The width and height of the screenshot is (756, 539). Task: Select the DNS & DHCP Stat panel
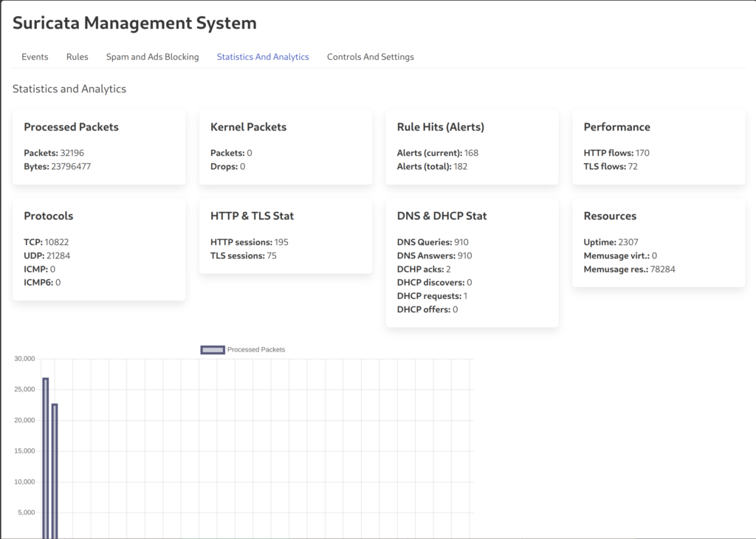coord(472,262)
